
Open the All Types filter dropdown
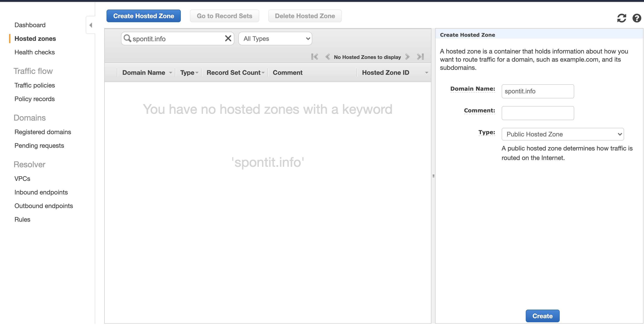pos(275,39)
